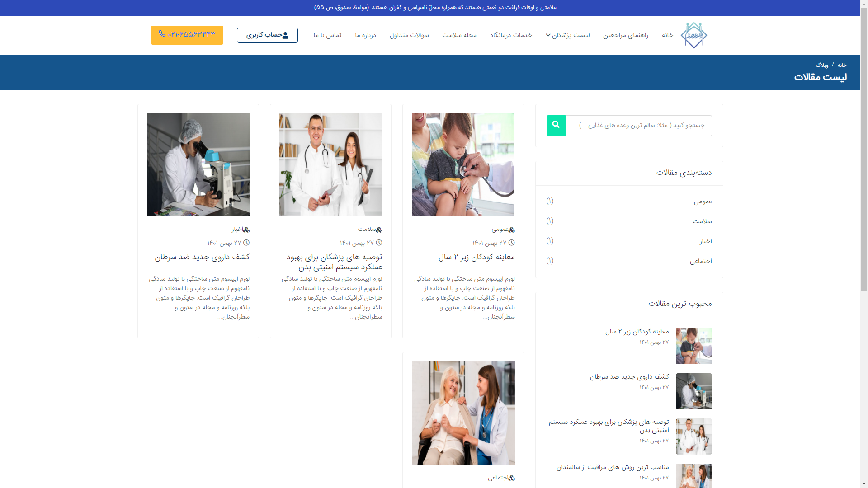Click the category icon beside اخبار on the card
The image size is (868, 488).
[246, 230]
